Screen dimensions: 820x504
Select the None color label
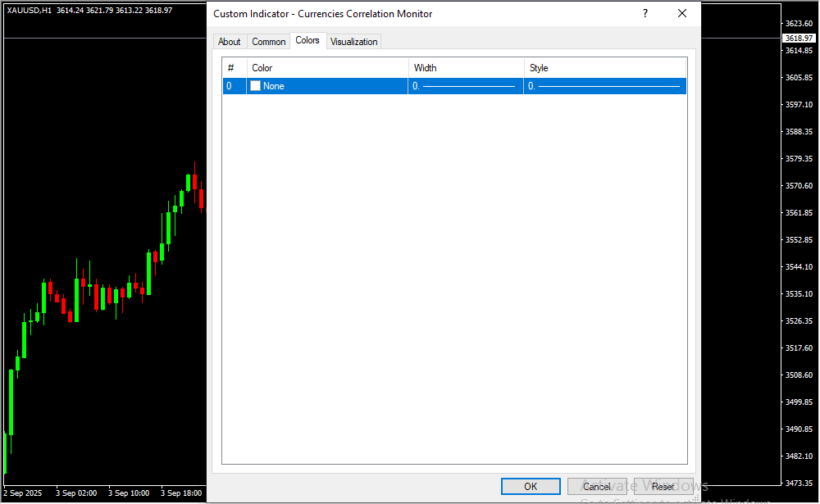(274, 86)
